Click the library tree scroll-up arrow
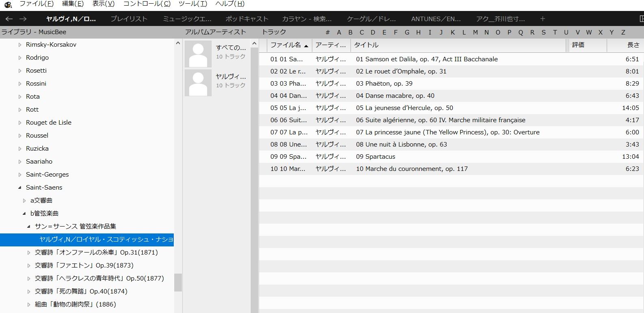644x313 pixels. (x=178, y=43)
